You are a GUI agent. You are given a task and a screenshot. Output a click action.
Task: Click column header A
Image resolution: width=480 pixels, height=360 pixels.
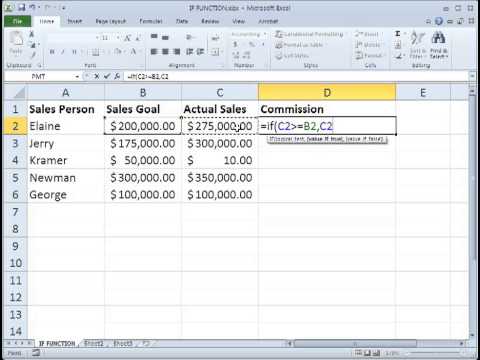tap(66, 93)
